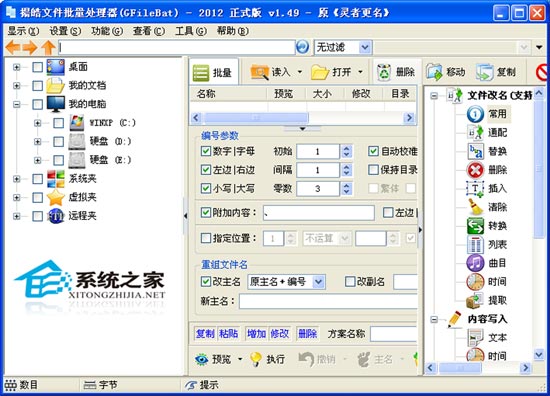Click the blue refresh icon beside the path box
Screen dimensions: 550x396
(302, 47)
